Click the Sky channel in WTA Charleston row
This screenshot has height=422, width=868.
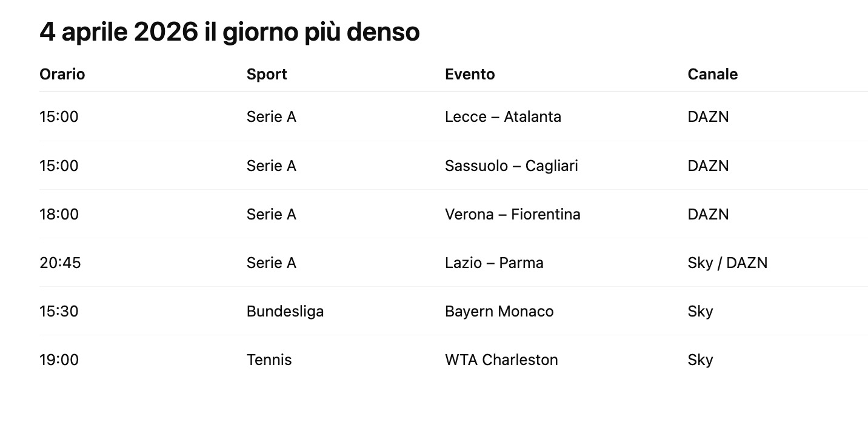pos(700,360)
